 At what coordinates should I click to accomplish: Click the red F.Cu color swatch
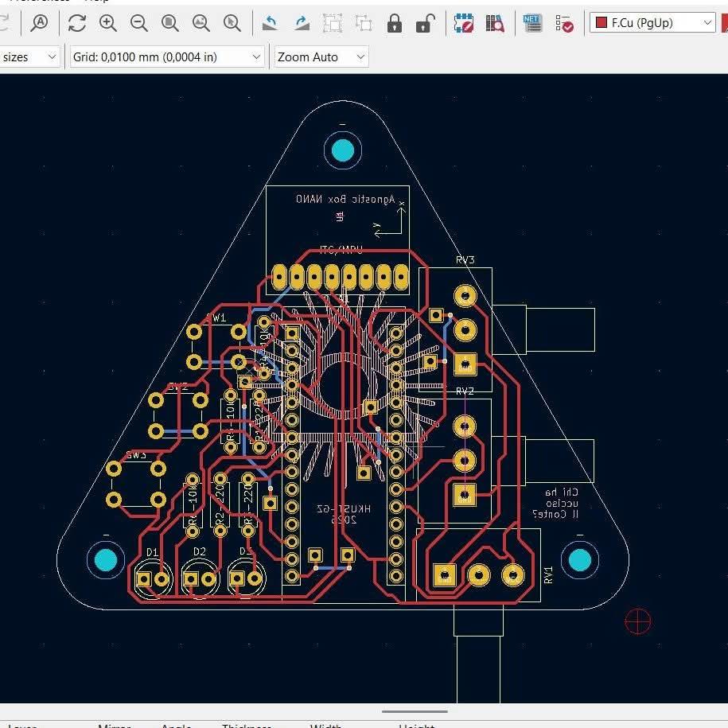pos(601,23)
